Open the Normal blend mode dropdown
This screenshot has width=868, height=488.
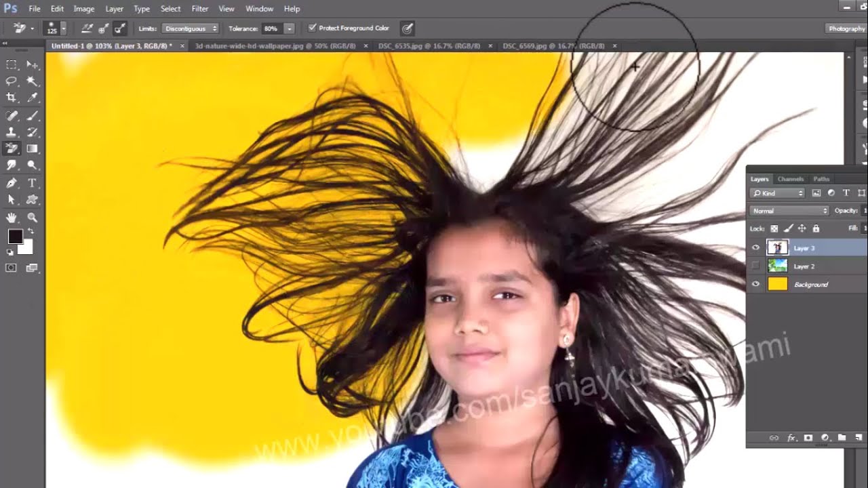coord(790,211)
